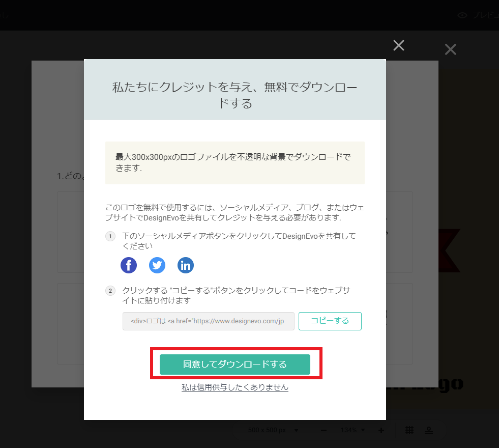The width and height of the screenshot is (499, 448).
Task: Zoom out using the minus icon
Action: (x=324, y=431)
